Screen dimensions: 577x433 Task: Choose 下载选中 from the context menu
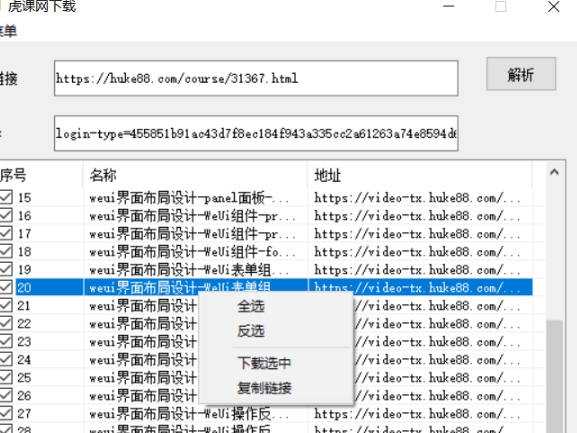[276, 363]
